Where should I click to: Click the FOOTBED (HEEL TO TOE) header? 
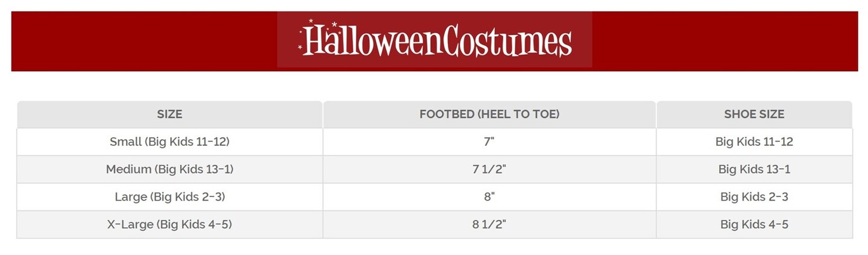tap(489, 114)
